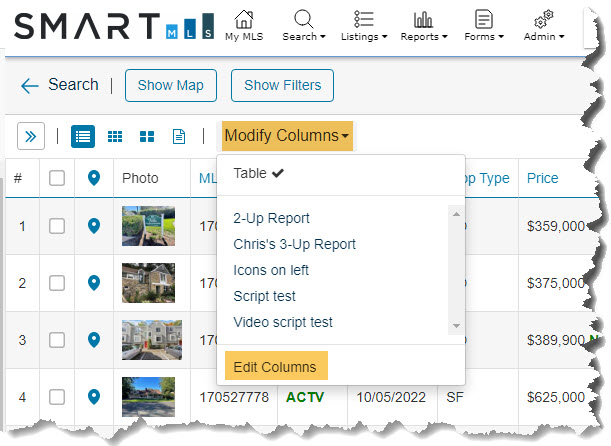Open the report document view icon
The height and width of the screenshot is (446, 611).
point(179,137)
